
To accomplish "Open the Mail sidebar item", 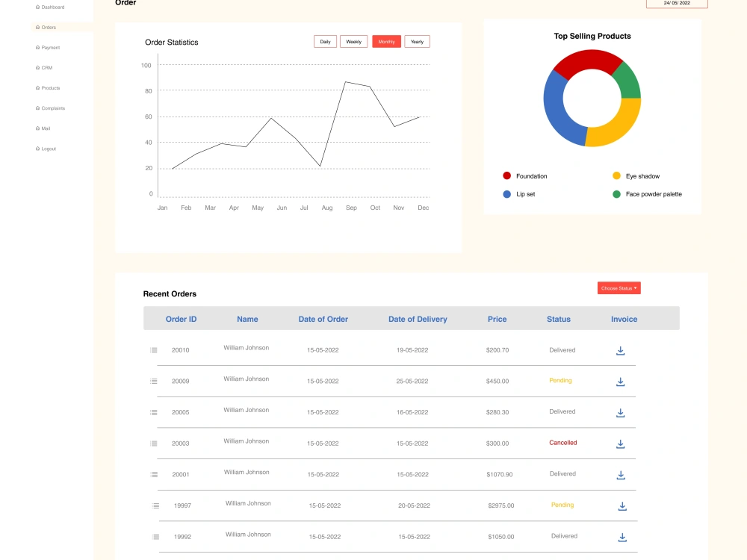I will pyautogui.click(x=43, y=128).
